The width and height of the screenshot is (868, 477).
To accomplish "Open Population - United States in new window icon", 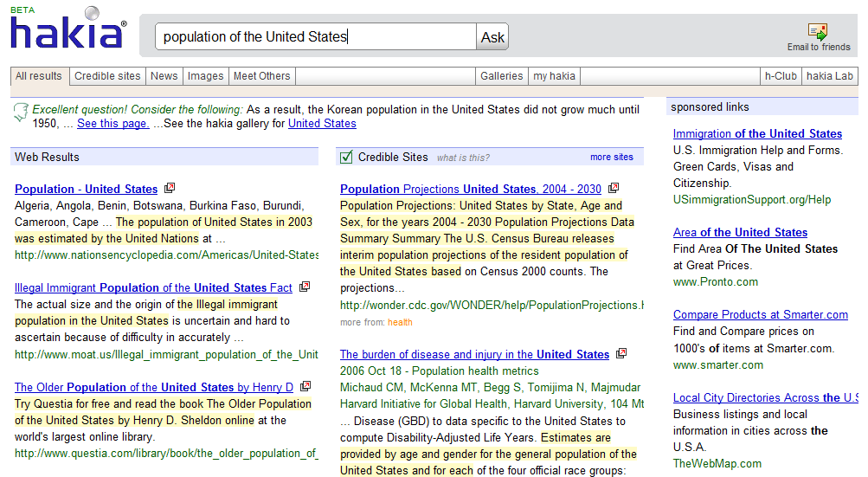I will [170, 188].
